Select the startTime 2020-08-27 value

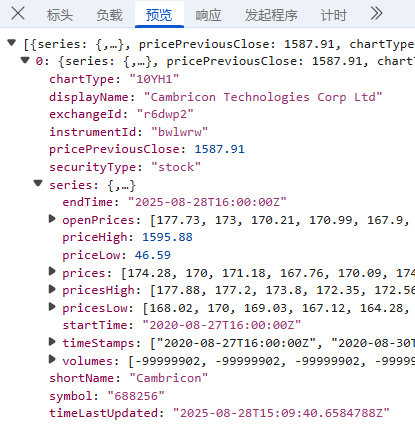[x=222, y=325]
